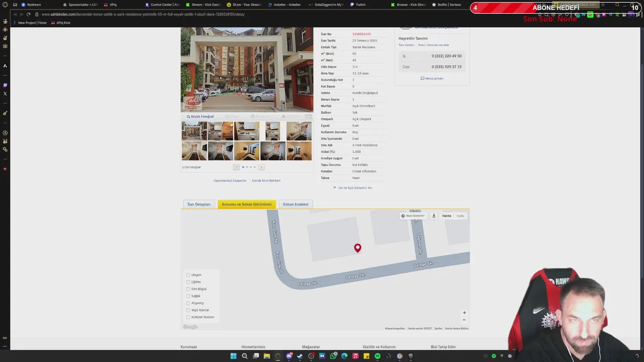Viewport: 644px width, 362px height.
Task: Click the phone number 0 (535) 929 37 19
Action: click(446, 67)
